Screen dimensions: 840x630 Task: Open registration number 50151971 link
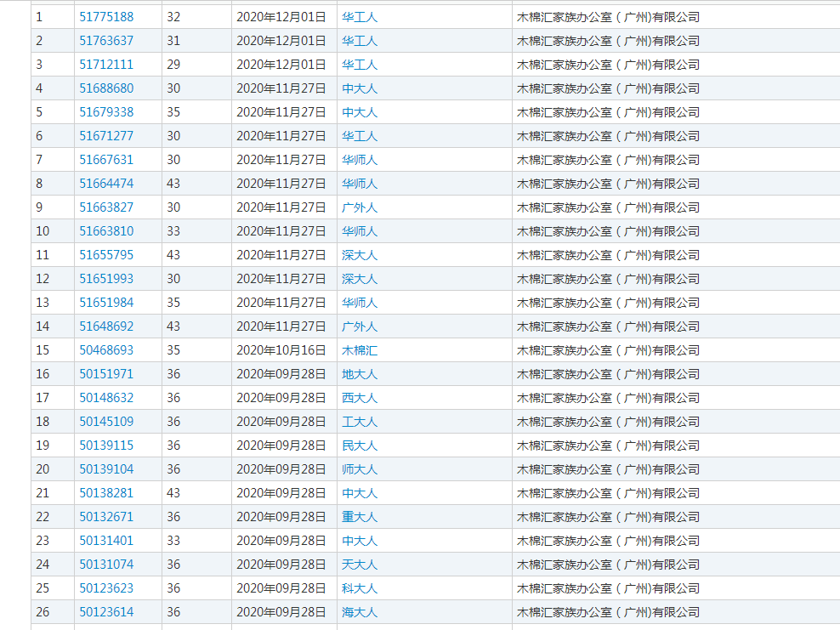point(106,374)
